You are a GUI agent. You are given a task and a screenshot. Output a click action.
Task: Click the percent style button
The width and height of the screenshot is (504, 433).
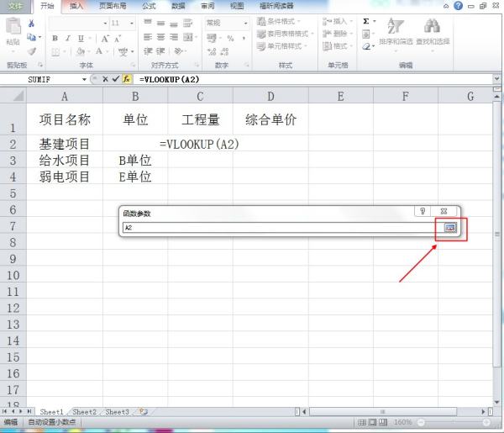point(230,39)
